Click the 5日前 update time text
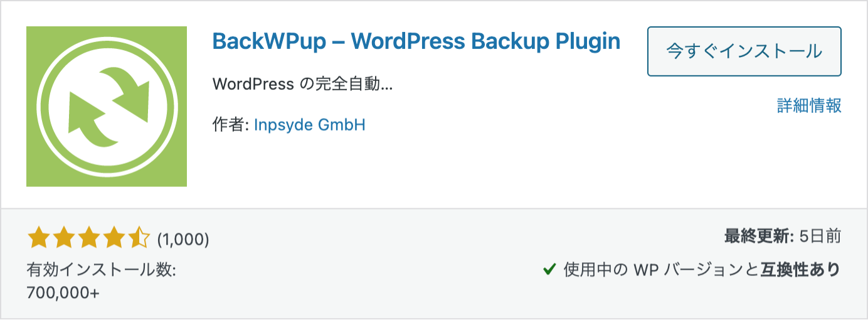Screen dimensions: 868x320 pos(820,237)
